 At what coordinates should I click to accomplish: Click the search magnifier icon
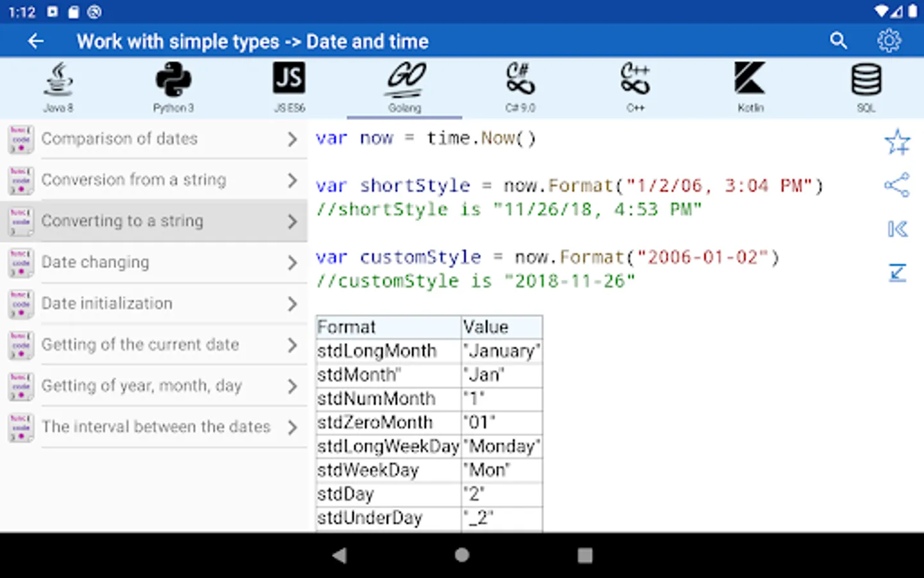pos(838,41)
